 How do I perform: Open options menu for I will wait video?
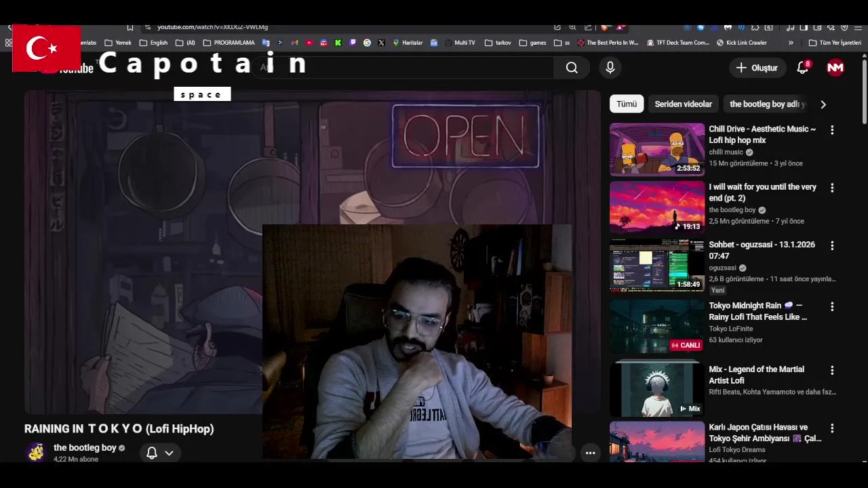click(x=832, y=188)
